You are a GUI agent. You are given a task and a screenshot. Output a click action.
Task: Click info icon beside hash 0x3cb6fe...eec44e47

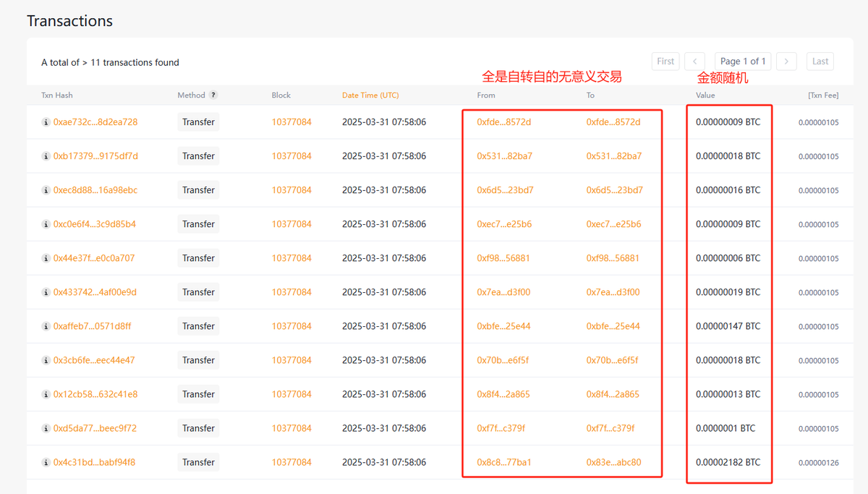[x=46, y=360]
